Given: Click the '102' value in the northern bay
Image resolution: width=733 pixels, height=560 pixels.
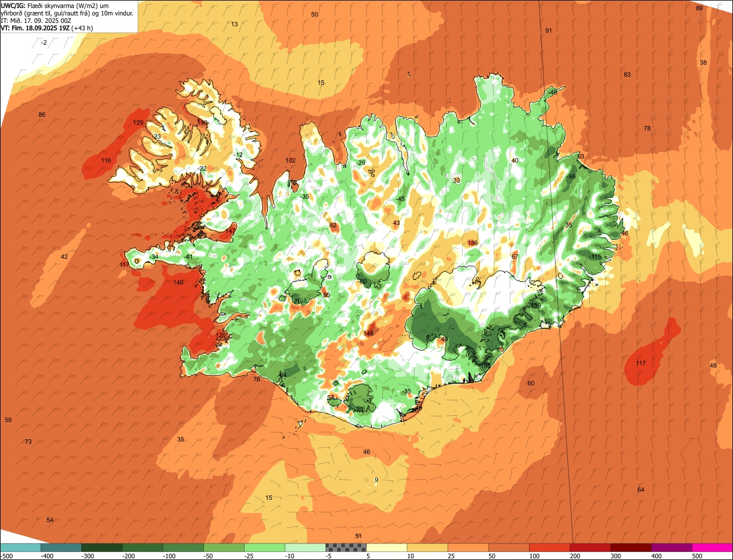Looking at the screenshot, I should click(x=291, y=160).
